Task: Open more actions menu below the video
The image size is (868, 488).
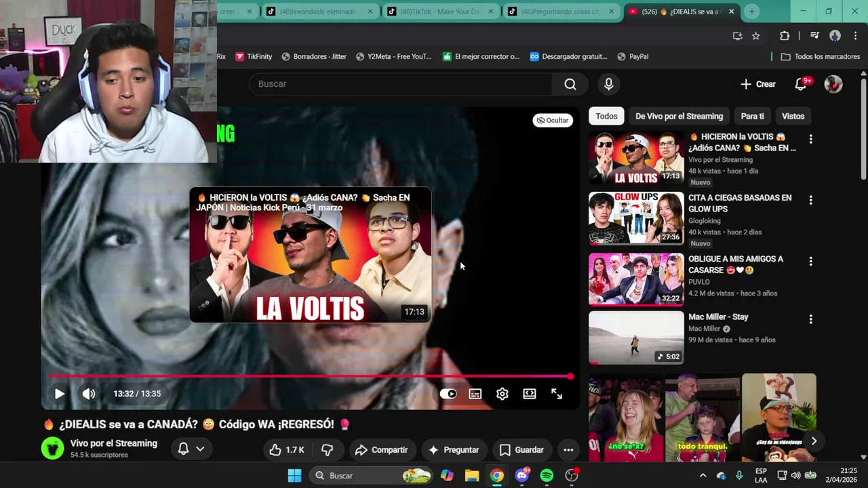Action: coord(568,450)
